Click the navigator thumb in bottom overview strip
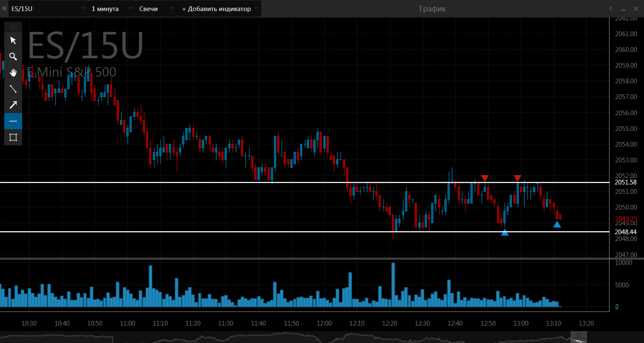Image resolution: width=644 pixels, height=343 pixels. 578,337
